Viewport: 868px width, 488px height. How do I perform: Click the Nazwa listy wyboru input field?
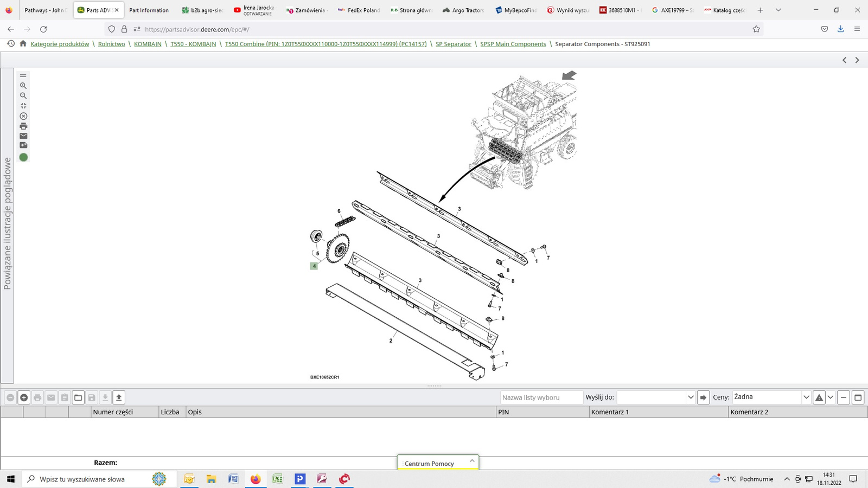click(541, 397)
